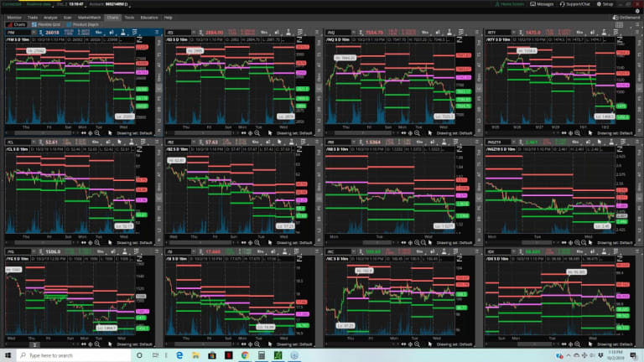The height and width of the screenshot is (362, 644).
Task: Click the share icon on the /YM chart
Action: 112,33
